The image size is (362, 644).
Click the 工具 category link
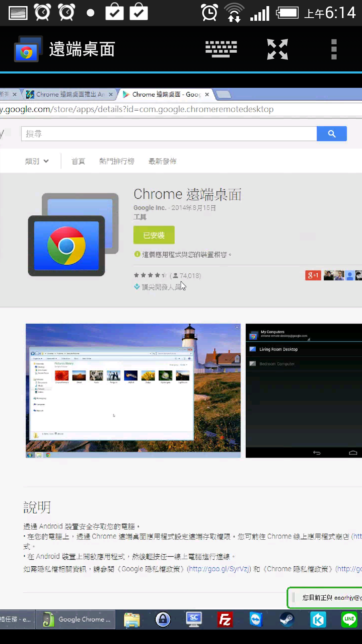140,217
